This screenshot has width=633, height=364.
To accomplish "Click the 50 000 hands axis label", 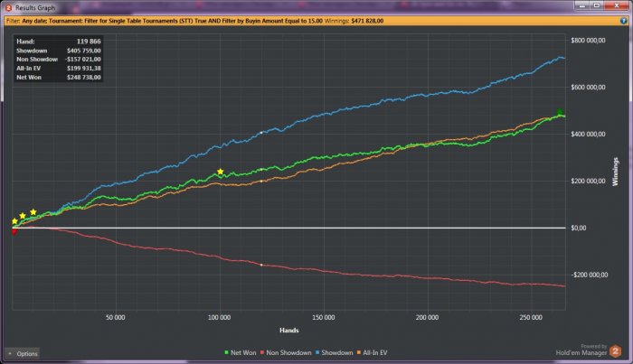I will coord(116,318).
